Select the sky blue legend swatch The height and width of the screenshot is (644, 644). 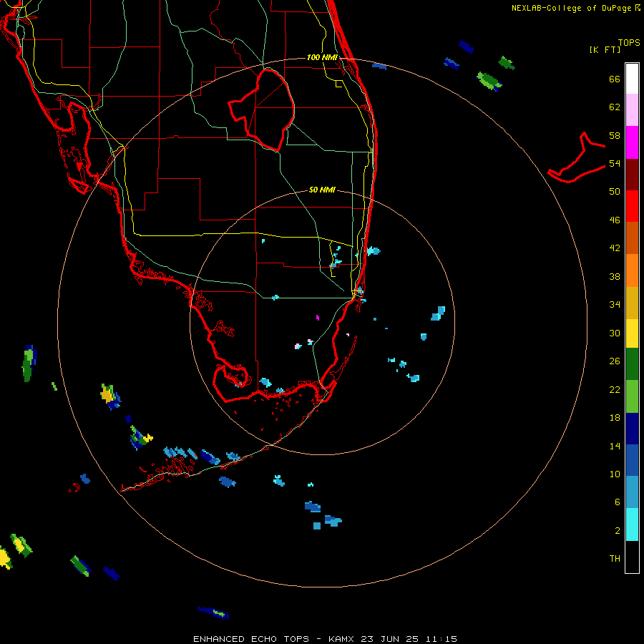click(x=632, y=492)
